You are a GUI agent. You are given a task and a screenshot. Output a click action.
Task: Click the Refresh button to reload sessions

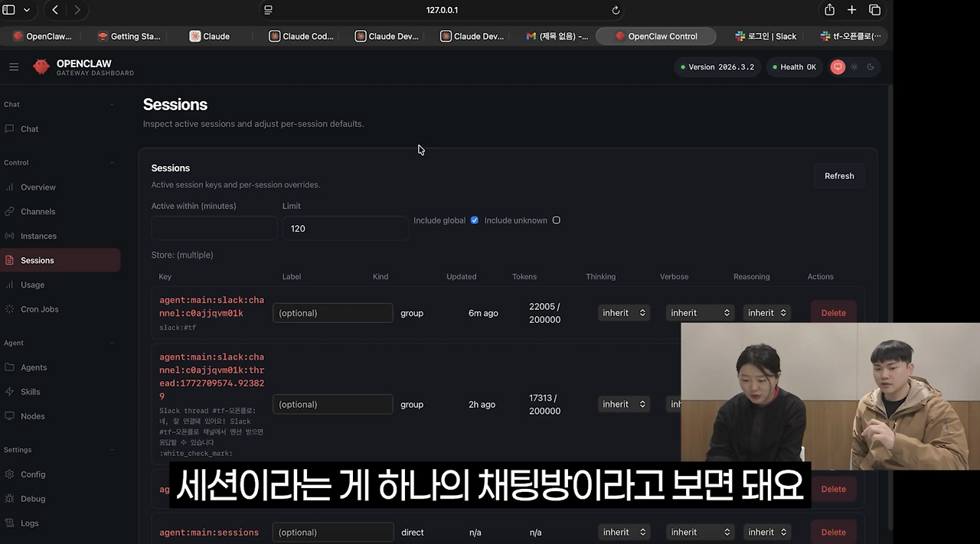838,175
